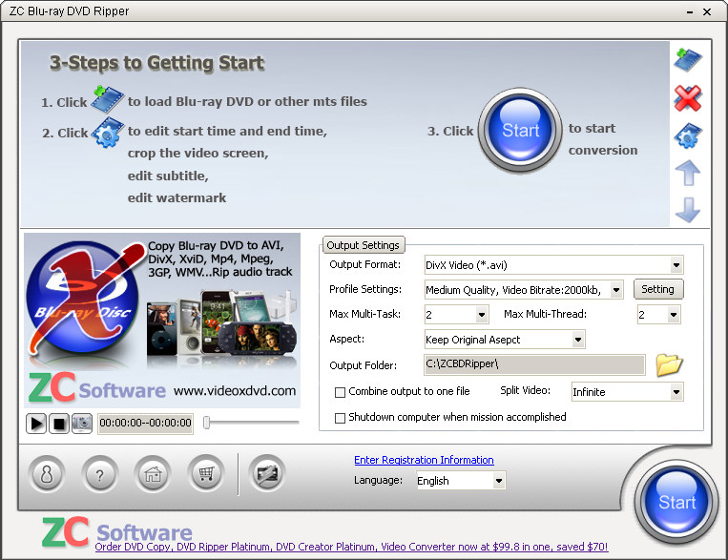Image resolution: width=728 pixels, height=560 pixels.
Task: Click the playback seek slider handle
Action: point(207,423)
